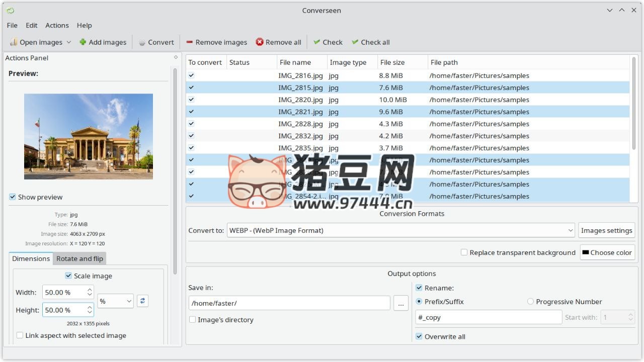This screenshot has height=362, width=644.
Task: Click the Remove images icon
Action: [x=190, y=42]
